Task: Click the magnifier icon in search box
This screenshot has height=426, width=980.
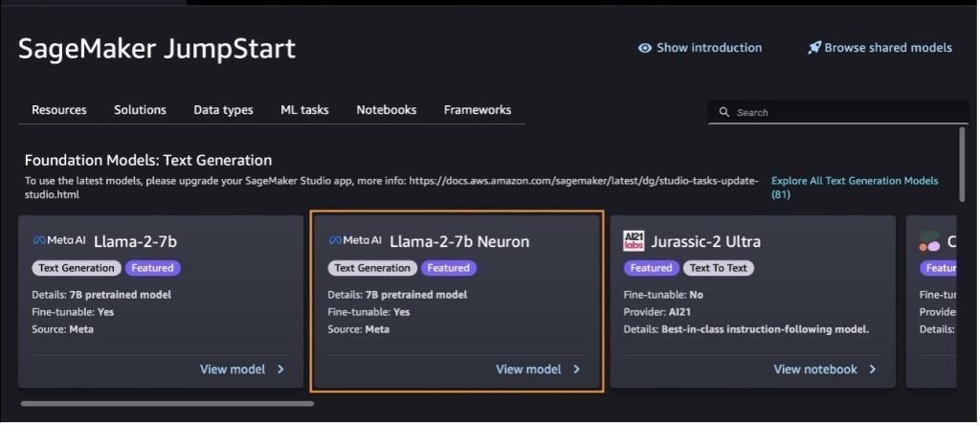Action: [724, 112]
